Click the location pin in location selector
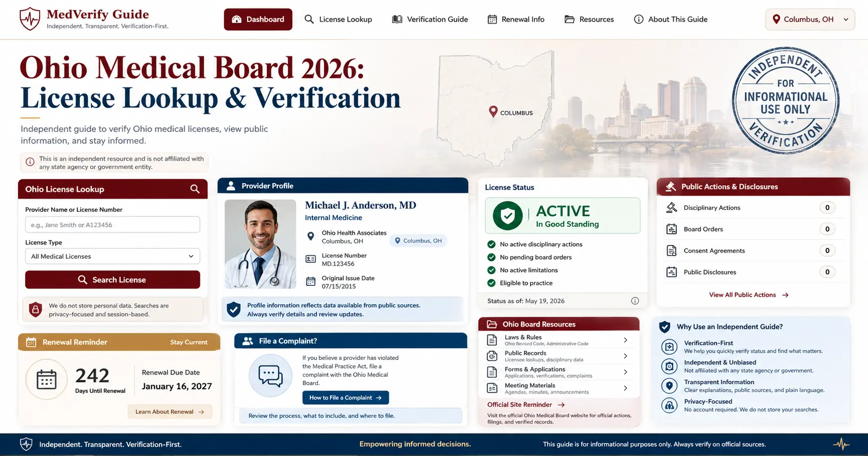868x456 pixels. click(x=776, y=20)
